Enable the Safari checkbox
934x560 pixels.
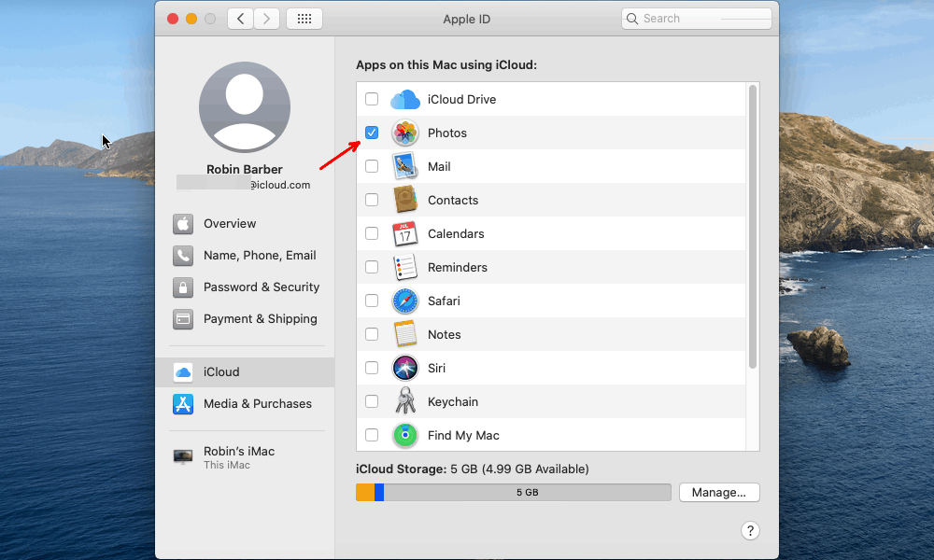pos(372,301)
